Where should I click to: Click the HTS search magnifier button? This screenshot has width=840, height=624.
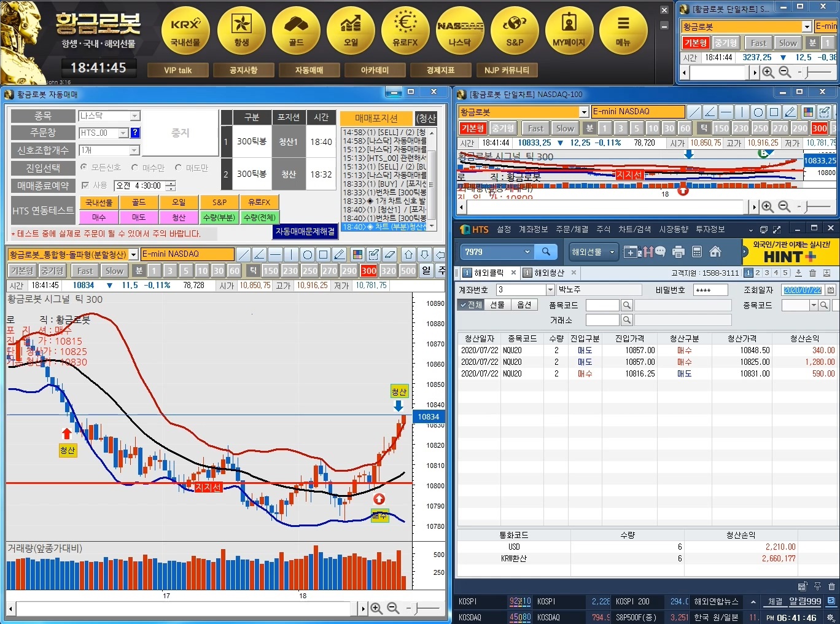tap(545, 252)
